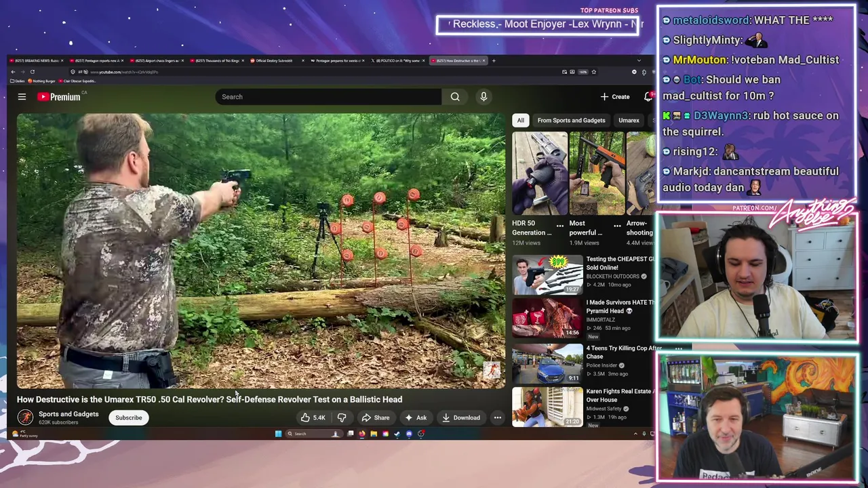Show hidden system tray icons

click(635, 434)
